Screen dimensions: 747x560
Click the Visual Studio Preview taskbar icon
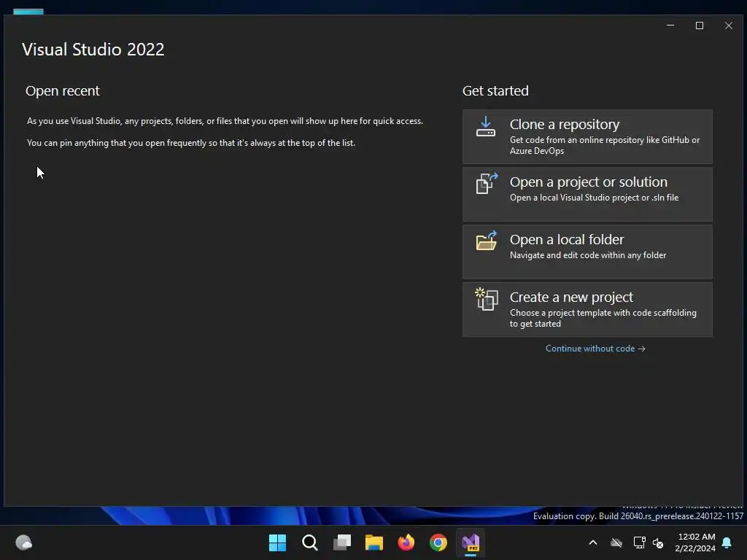[471, 542]
